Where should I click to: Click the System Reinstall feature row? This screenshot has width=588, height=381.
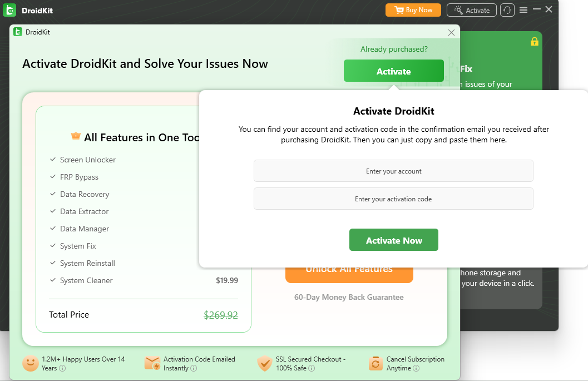click(144, 263)
